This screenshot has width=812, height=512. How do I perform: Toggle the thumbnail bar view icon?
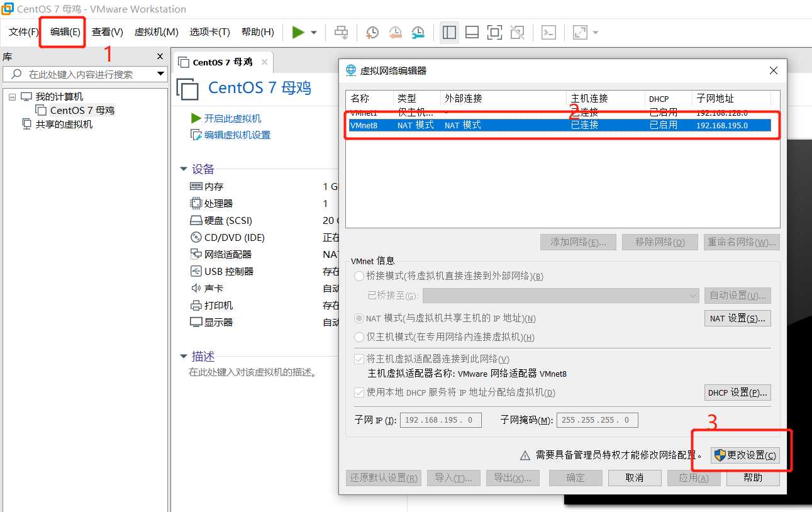tap(472, 32)
